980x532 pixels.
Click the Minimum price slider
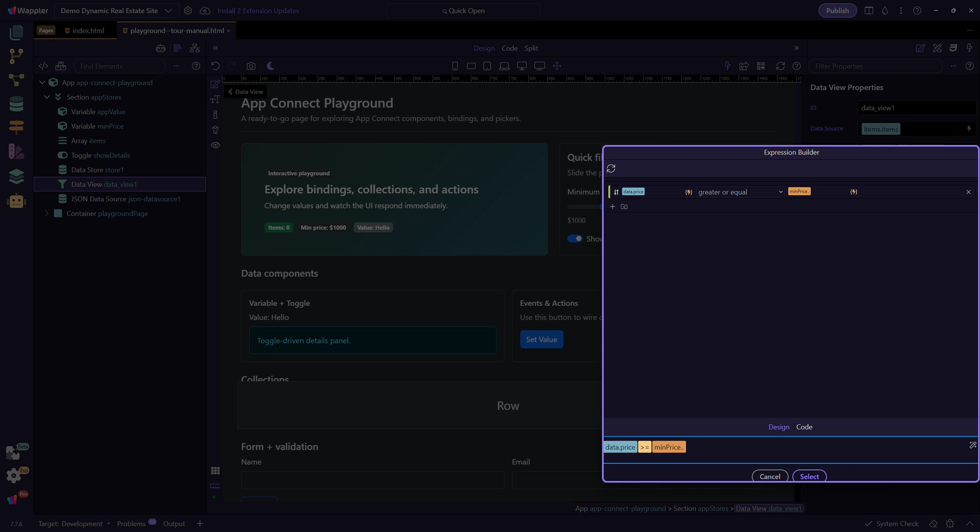point(584,207)
